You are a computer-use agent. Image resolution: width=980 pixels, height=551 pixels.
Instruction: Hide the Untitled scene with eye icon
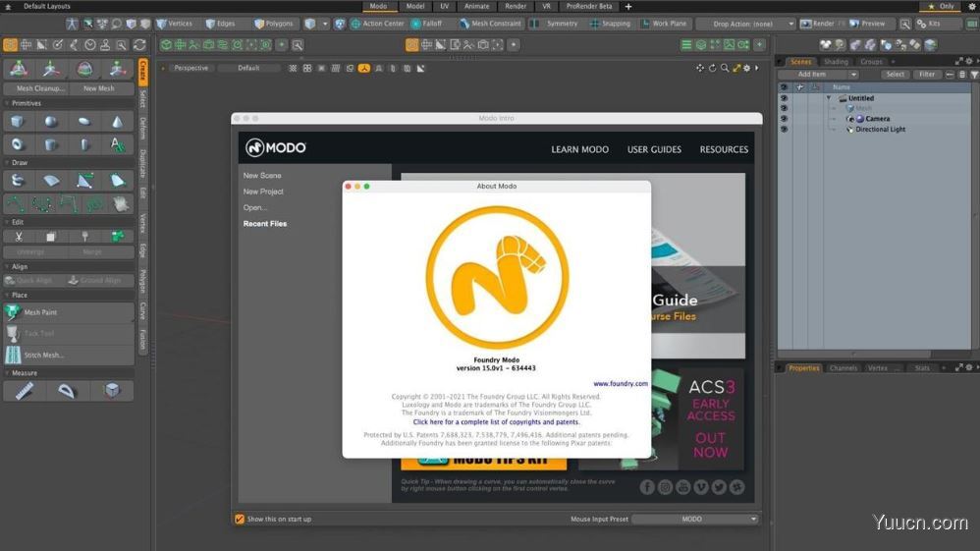pos(784,98)
